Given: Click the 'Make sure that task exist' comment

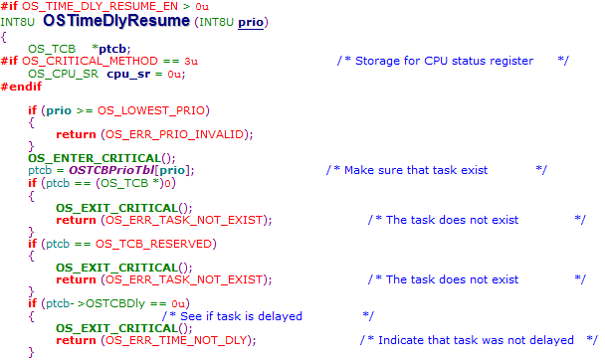Looking at the screenshot, I should click(437, 170).
